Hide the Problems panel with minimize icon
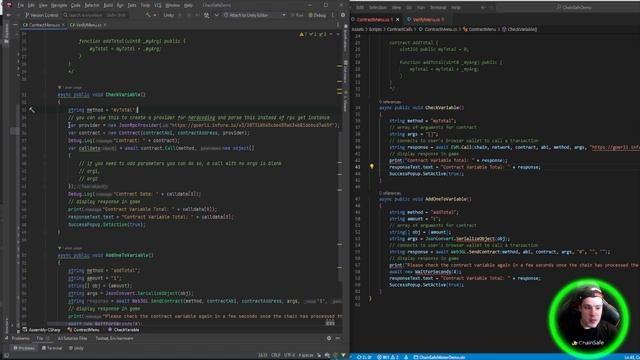This screenshot has width=640, height=360. pos(338,338)
